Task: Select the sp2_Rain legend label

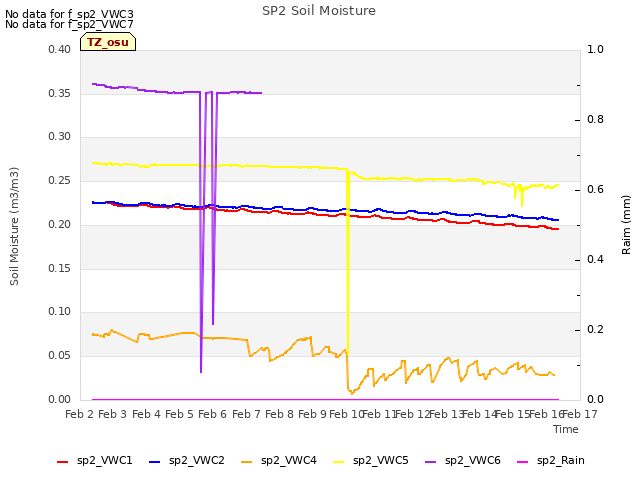Action: [x=561, y=461]
